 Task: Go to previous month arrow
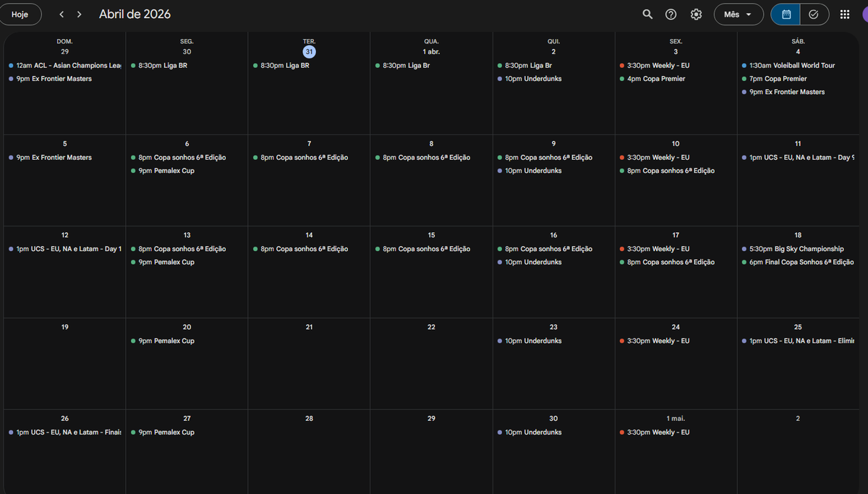click(x=61, y=14)
